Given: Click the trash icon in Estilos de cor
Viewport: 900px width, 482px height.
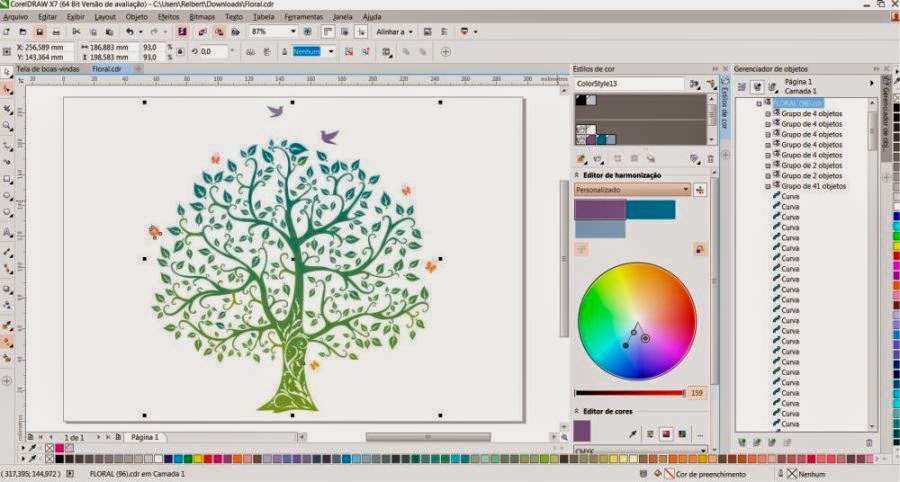Looking at the screenshot, I should pyautogui.click(x=711, y=159).
